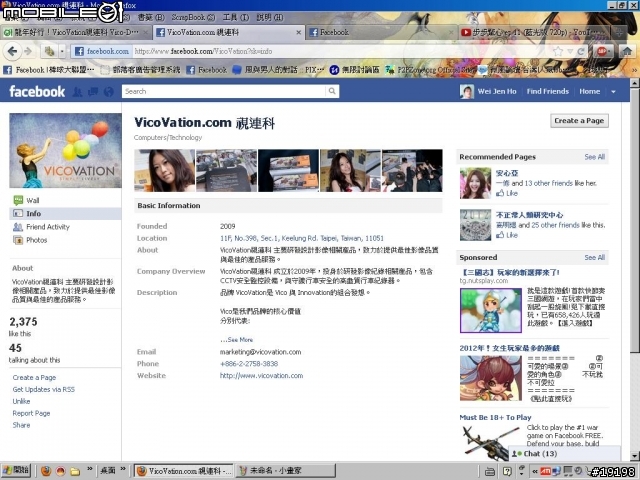Switch to the 龍年好行 VicoVation tab
The width and height of the screenshot is (640, 480).
(x=76, y=32)
